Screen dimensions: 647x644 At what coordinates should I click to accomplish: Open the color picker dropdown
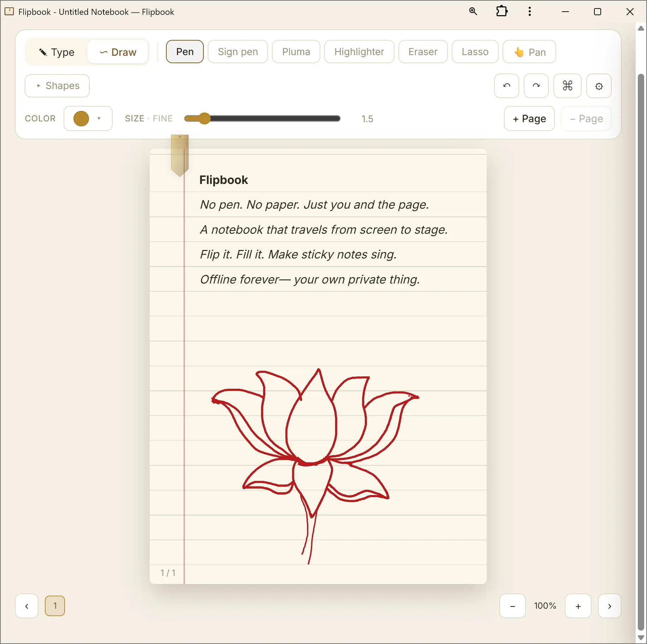pos(88,118)
